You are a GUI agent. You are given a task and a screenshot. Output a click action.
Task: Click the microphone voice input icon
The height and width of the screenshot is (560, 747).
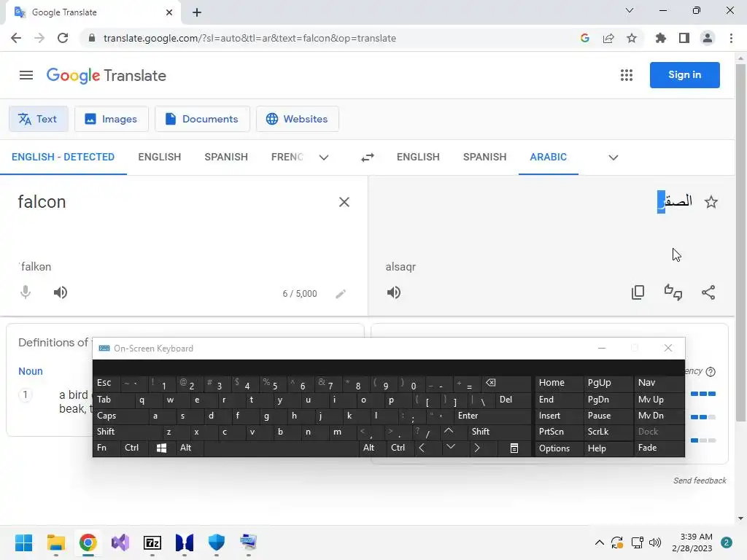pyautogui.click(x=26, y=292)
